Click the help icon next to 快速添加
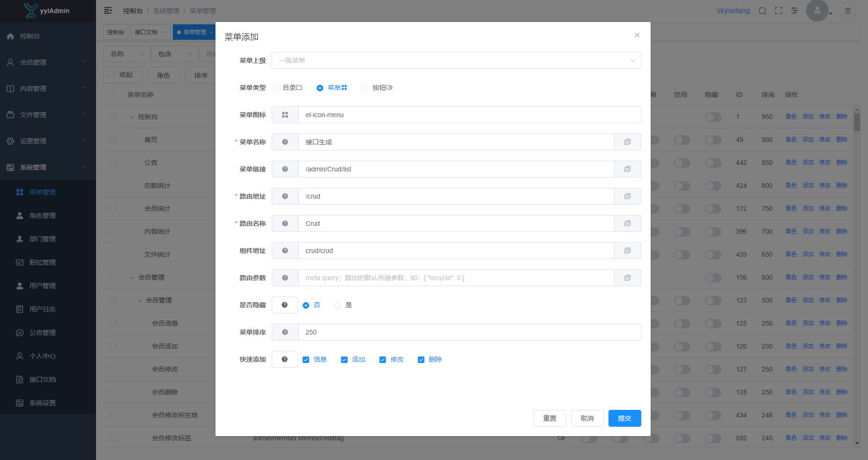The image size is (868, 460). (284, 359)
